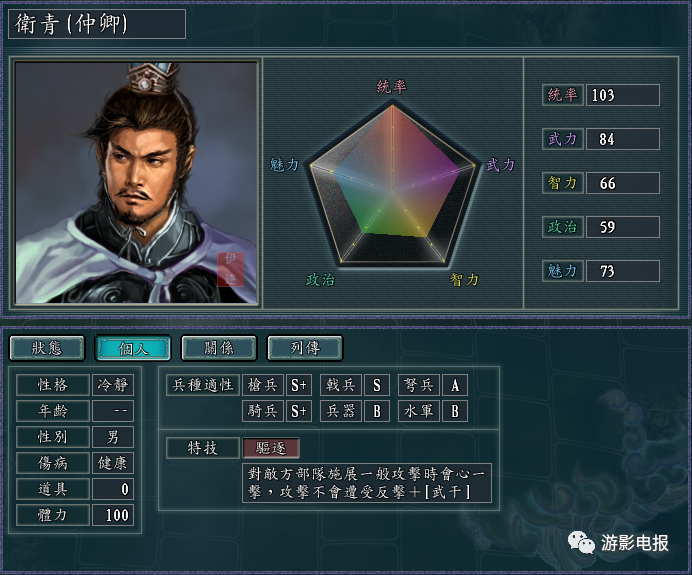Click the name field 衛青 (仲卿)
Image resolution: width=692 pixels, height=575 pixels.
[97, 24]
